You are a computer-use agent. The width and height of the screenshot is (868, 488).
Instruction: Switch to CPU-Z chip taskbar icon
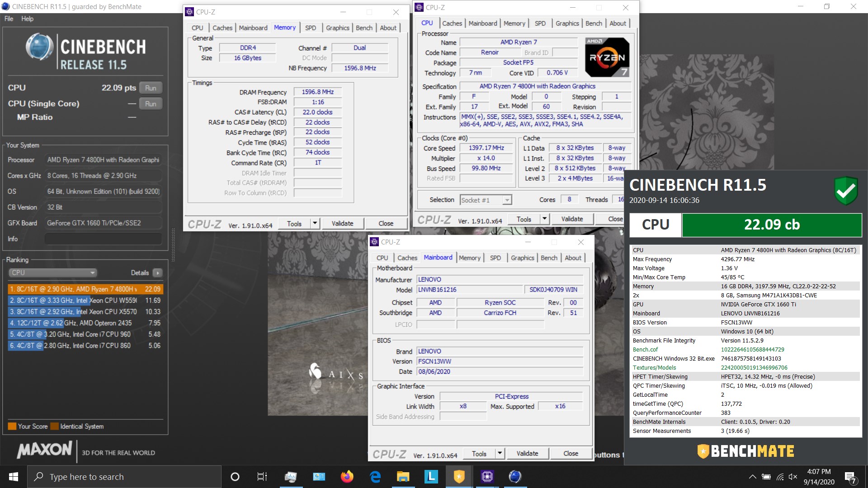tap(487, 477)
